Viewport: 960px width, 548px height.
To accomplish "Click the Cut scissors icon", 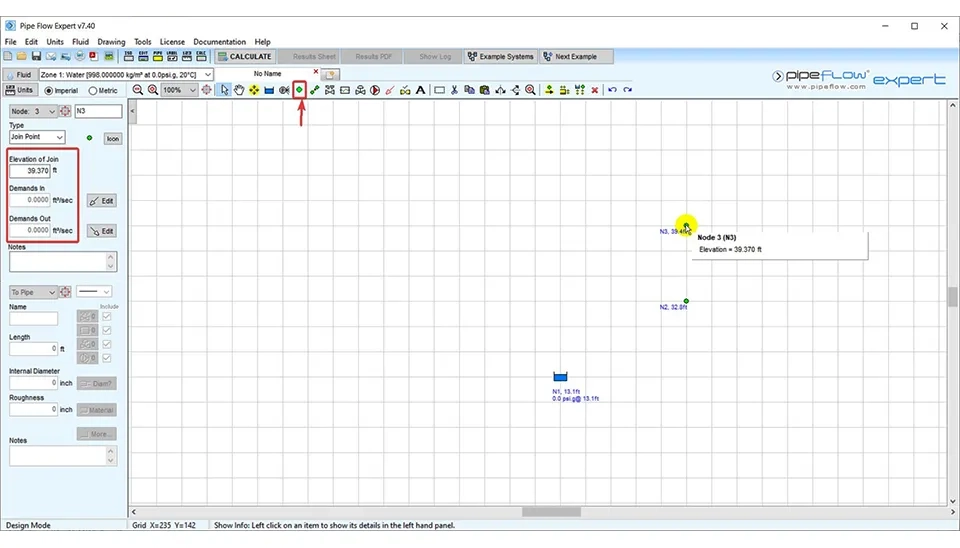I will coord(454,90).
